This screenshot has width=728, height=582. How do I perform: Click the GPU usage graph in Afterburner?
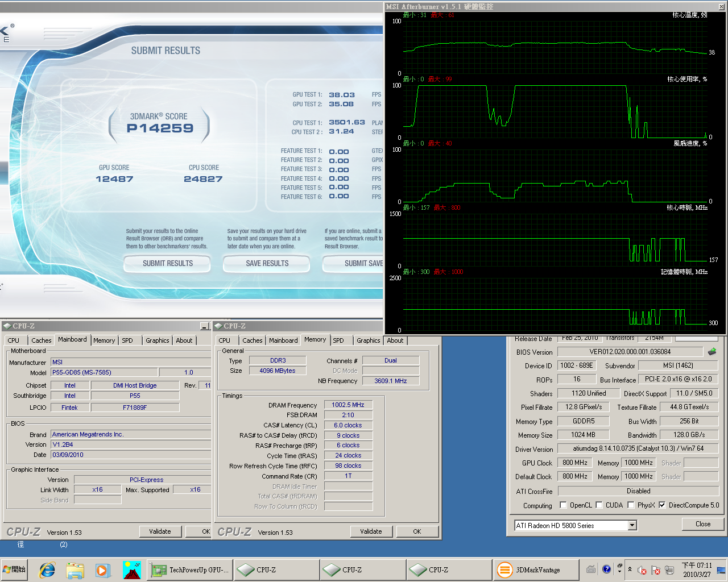click(555, 111)
